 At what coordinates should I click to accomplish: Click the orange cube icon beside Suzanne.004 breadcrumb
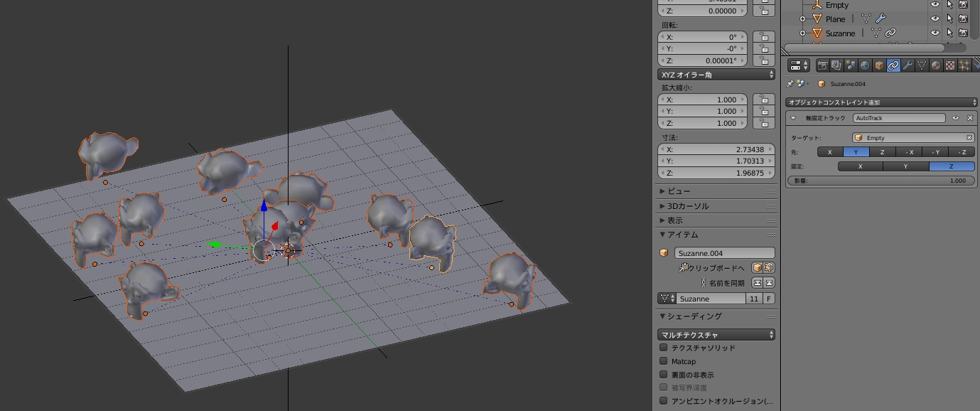822,83
